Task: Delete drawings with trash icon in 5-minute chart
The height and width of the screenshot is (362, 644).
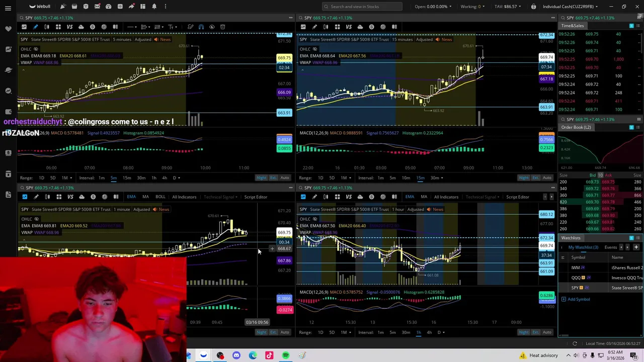Action: point(223,27)
